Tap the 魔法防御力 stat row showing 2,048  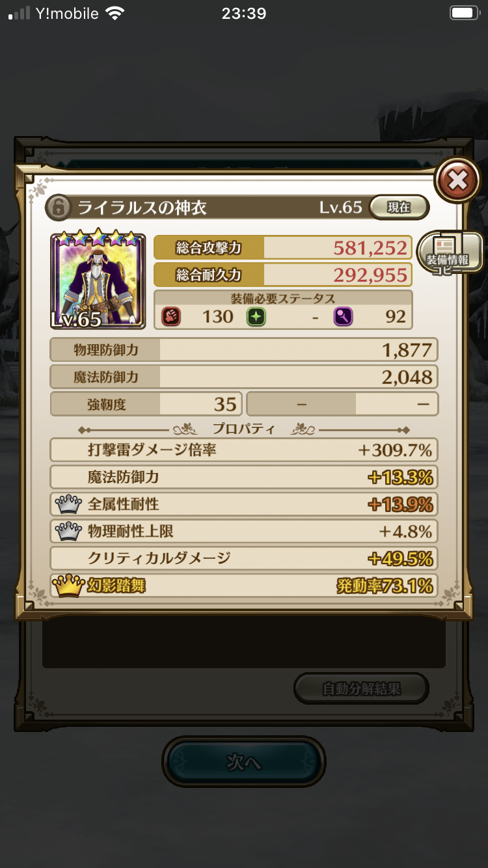point(244,377)
